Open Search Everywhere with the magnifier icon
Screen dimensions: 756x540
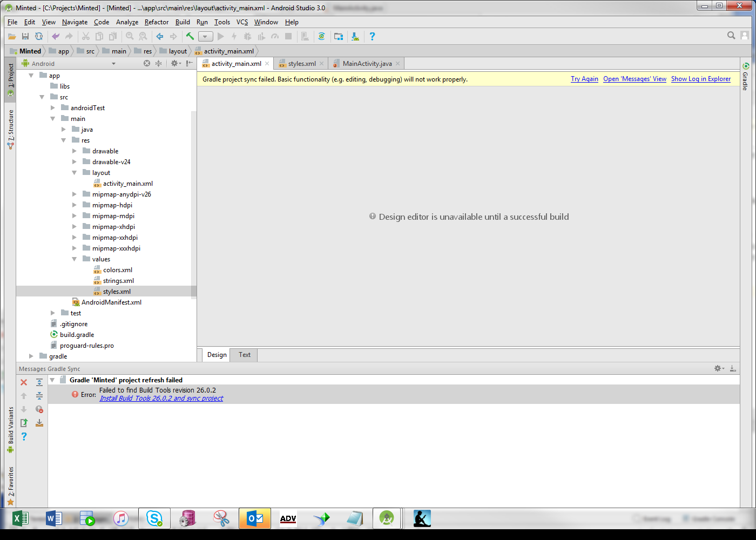click(x=731, y=35)
